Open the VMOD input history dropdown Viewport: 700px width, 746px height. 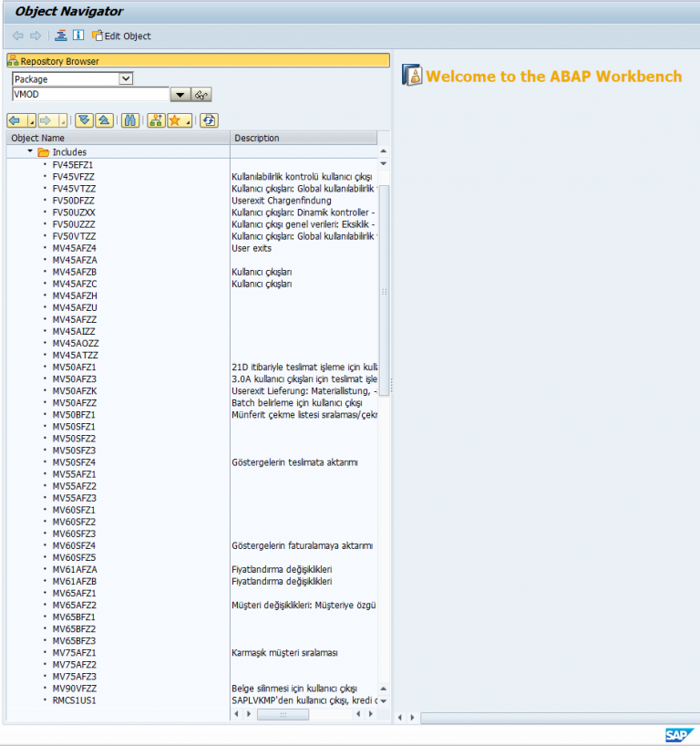[180, 95]
